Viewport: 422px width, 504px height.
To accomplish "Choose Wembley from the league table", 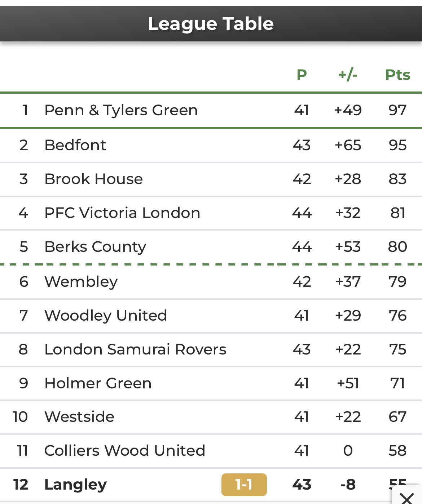I will tap(211, 282).
